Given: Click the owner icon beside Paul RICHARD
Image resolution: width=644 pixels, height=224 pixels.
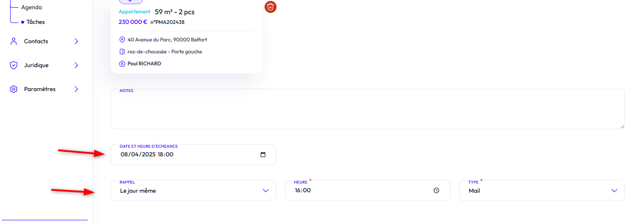Looking at the screenshot, I should pyautogui.click(x=122, y=63).
